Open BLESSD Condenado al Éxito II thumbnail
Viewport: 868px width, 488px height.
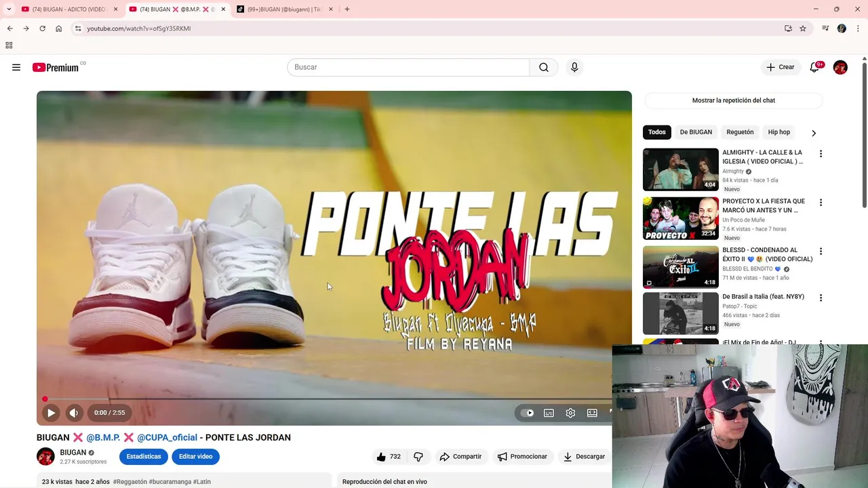pyautogui.click(x=681, y=267)
